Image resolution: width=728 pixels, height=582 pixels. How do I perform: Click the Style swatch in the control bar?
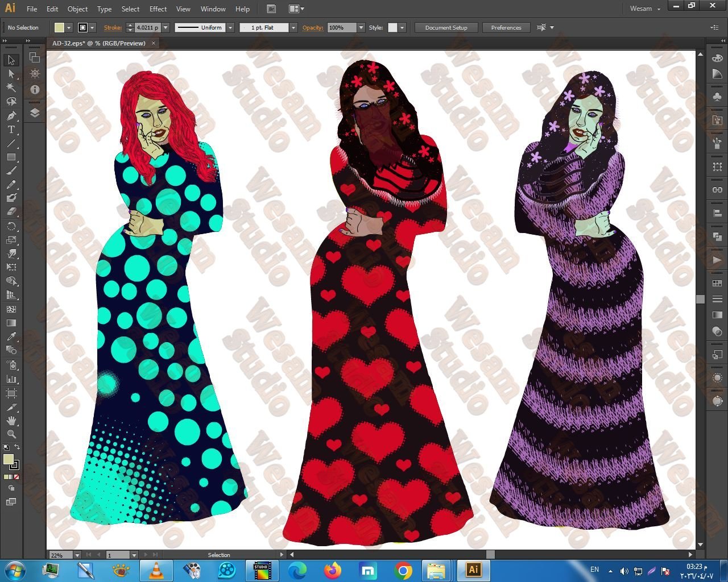pos(392,27)
